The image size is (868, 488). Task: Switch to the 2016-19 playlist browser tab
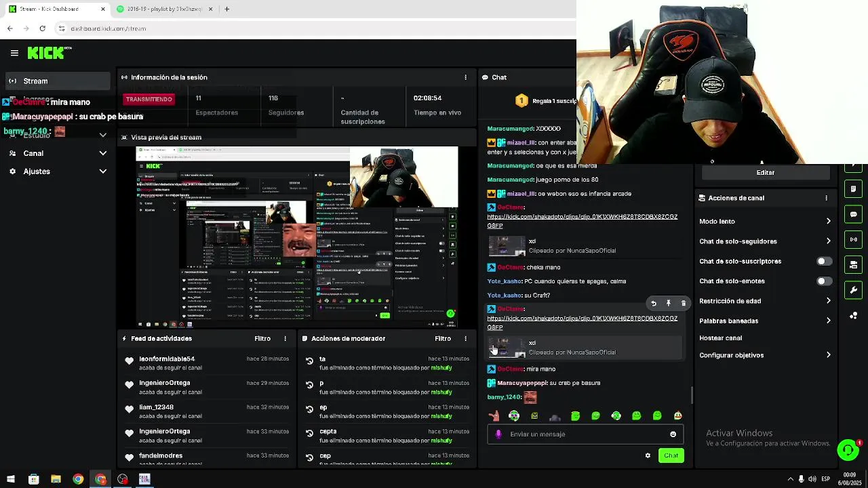click(165, 9)
